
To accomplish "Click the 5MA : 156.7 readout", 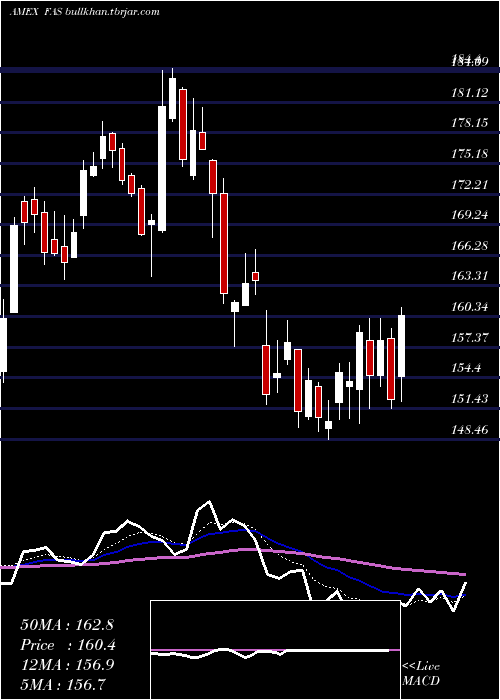I will click(x=63, y=684).
